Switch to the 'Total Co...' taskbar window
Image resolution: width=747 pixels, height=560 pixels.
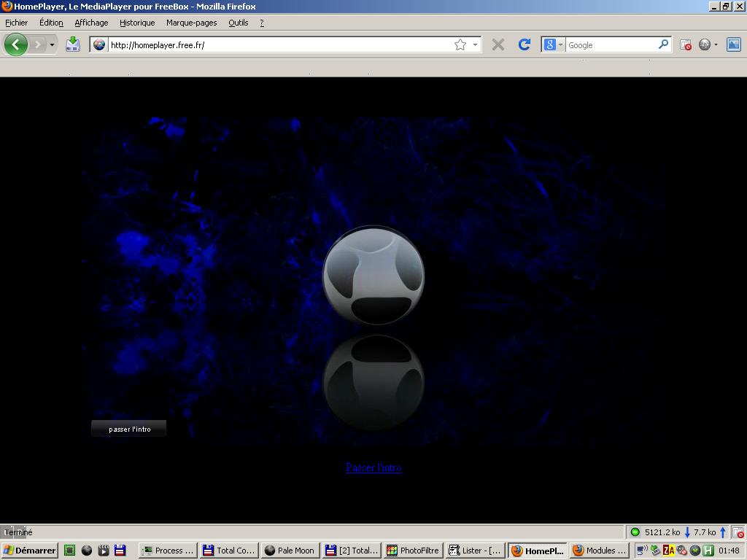[229, 551]
